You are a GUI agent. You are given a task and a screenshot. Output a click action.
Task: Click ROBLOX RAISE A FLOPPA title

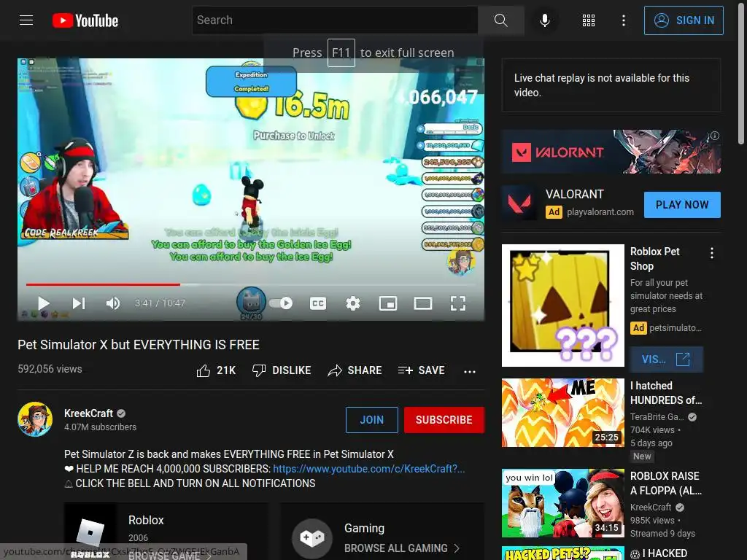pyautogui.click(x=665, y=483)
